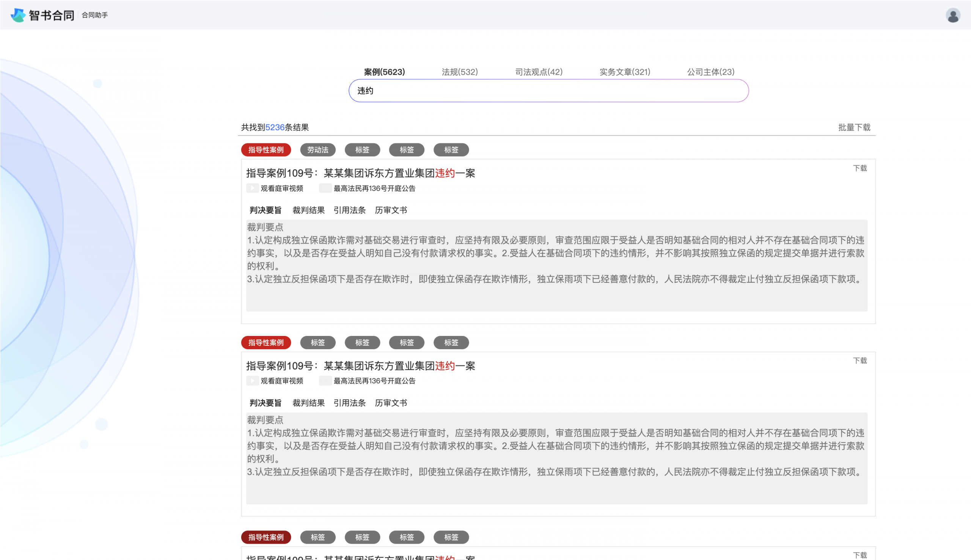Click 批量下载 bulk download link
The width and height of the screenshot is (971, 560).
pyautogui.click(x=854, y=127)
